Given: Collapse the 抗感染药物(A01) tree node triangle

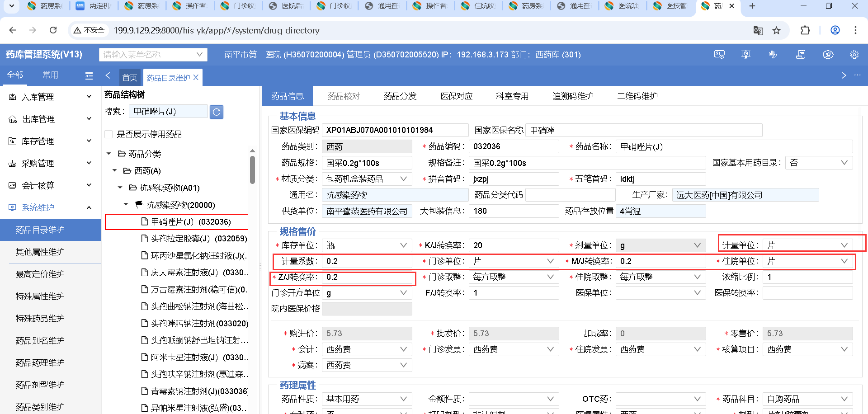Looking at the screenshot, I should pyautogui.click(x=120, y=188).
